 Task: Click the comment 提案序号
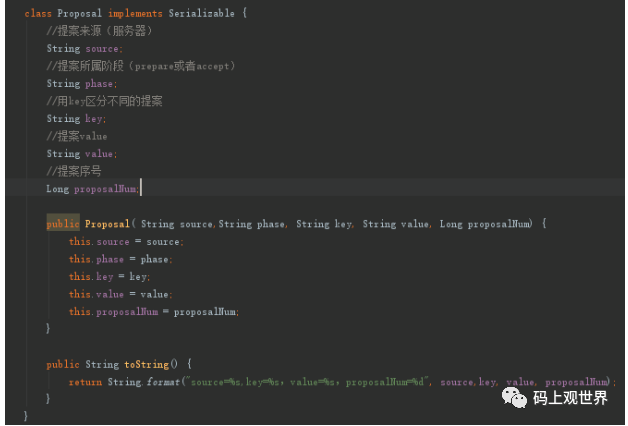(73, 171)
